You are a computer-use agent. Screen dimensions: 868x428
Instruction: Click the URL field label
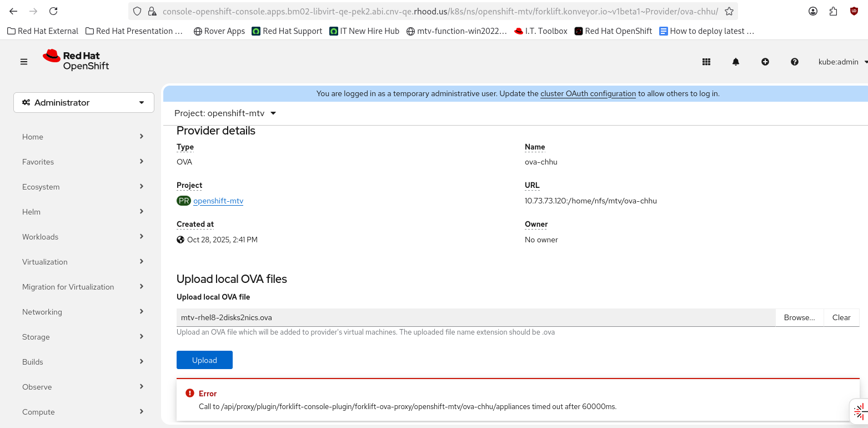click(x=532, y=185)
